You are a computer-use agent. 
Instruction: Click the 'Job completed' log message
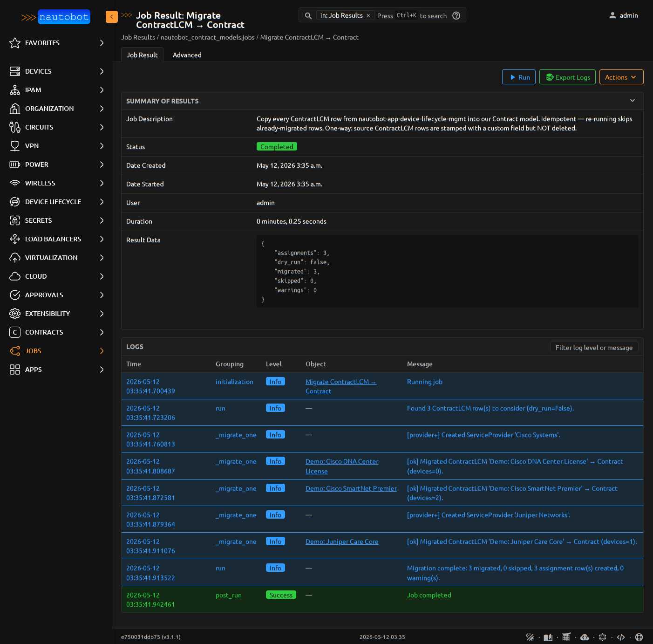pos(429,595)
